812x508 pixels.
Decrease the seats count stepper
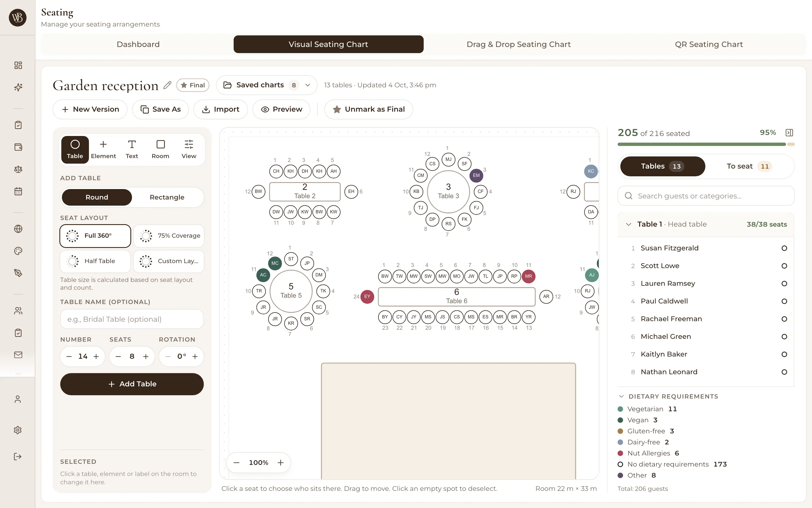[x=118, y=357]
